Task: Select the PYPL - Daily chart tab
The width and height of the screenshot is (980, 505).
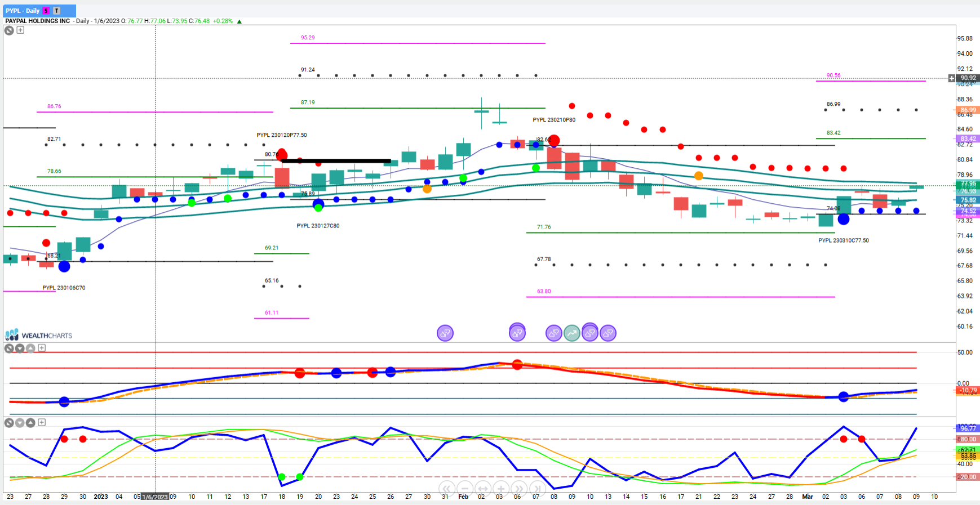Action: pyautogui.click(x=39, y=11)
